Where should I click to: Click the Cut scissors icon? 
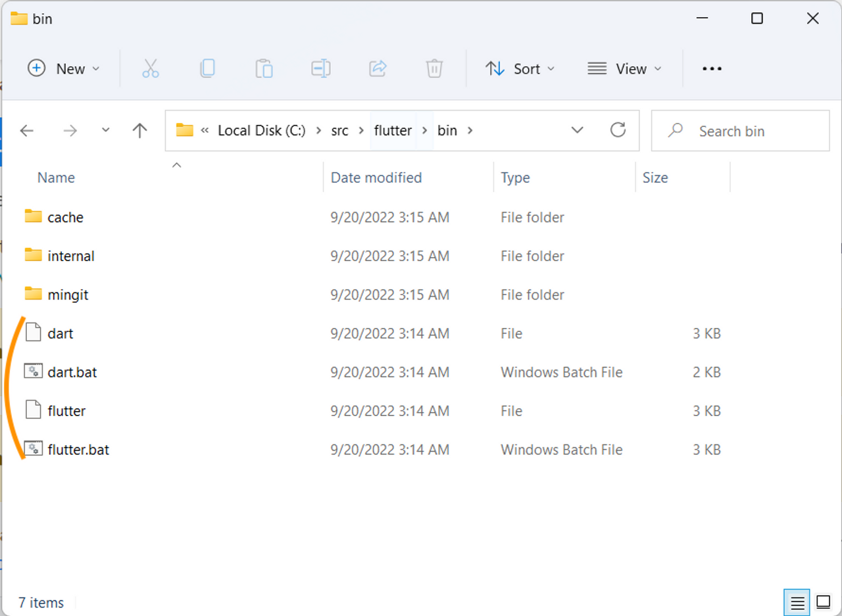click(x=151, y=68)
